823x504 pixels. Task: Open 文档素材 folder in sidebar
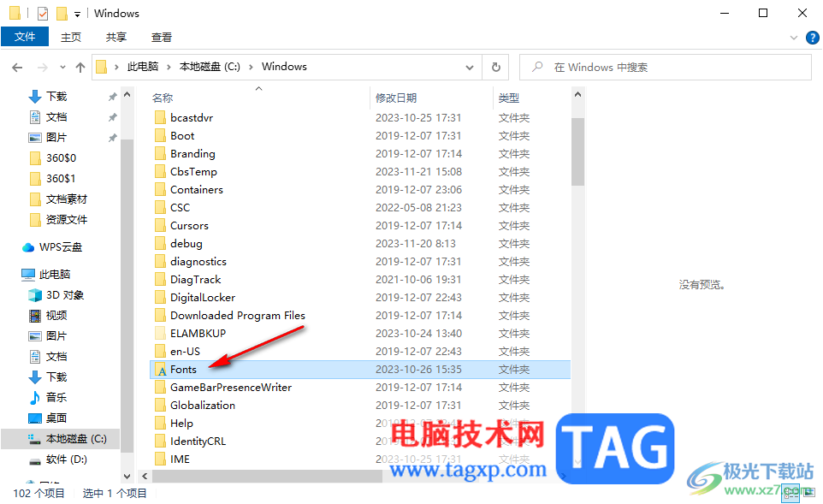click(x=66, y=199)
